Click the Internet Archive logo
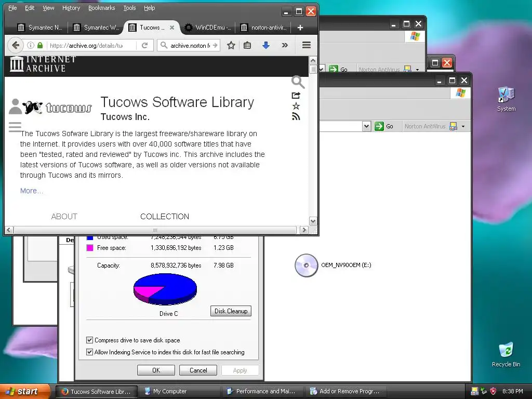Screen dimensions: 532x399 tap(43, 64)
